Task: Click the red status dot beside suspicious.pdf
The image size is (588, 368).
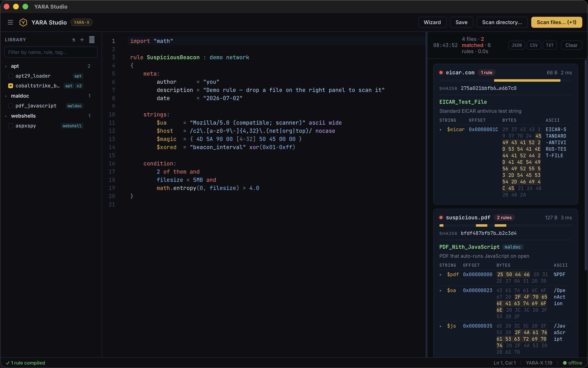Action: tap(441, 217)
